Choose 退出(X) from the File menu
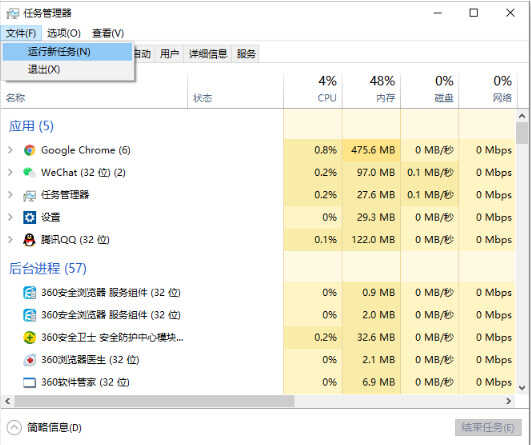The width and height of the screenshot is (531, 445). pyautogui.click(x=68, y=69)
